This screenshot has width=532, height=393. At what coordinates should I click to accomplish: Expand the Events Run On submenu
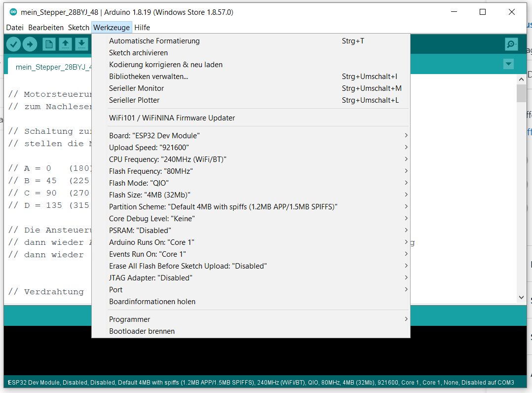point(251,255)
